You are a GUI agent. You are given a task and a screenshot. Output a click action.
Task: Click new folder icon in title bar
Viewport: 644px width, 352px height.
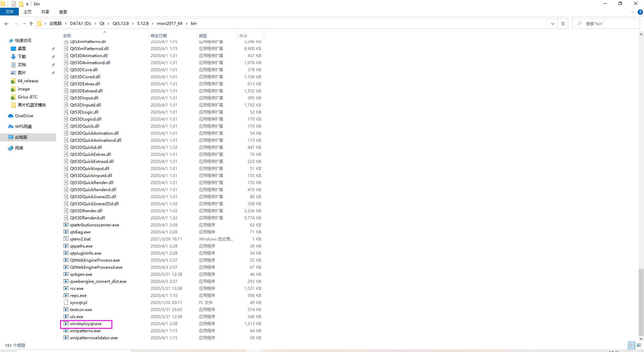pyautogui.click(x=21, y=4)
